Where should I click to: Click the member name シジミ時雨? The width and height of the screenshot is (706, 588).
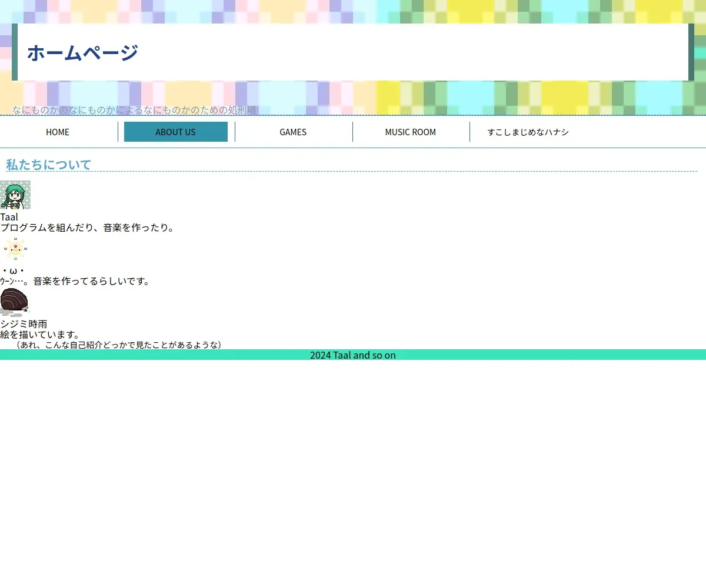24,324
